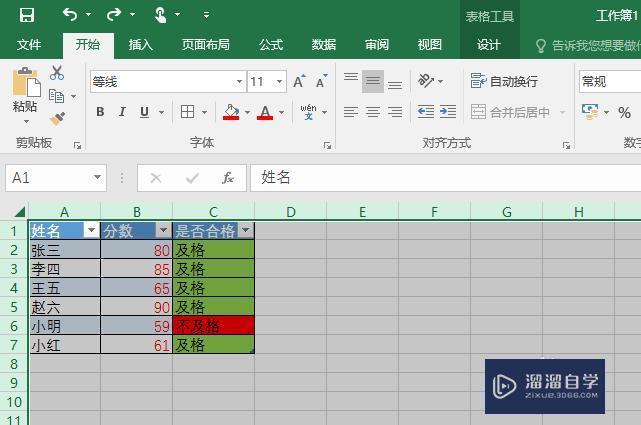Open the 文件 File tab
Screen dimensions: 641x425
29,45
